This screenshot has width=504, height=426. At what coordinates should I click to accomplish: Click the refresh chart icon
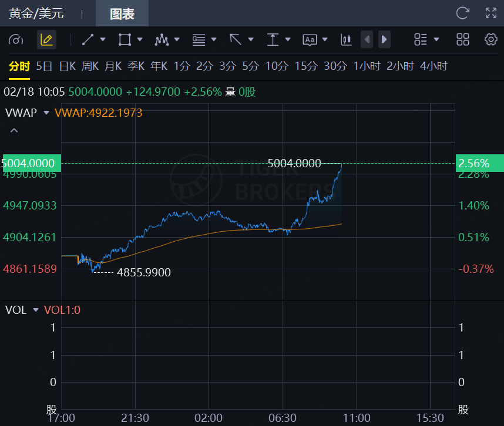(463, 13)
